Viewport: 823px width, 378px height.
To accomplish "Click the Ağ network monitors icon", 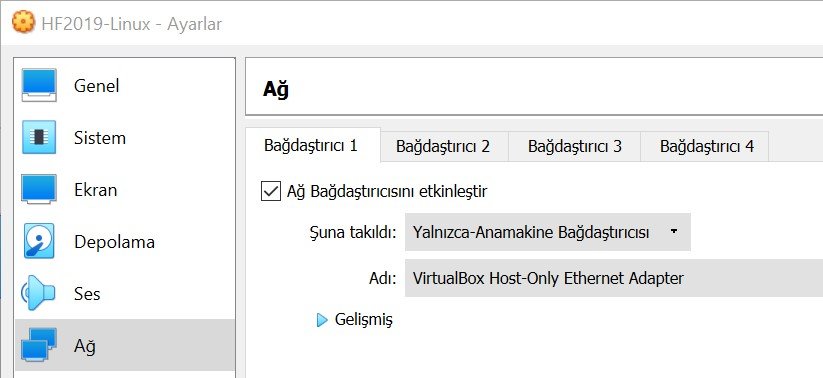I will click(x=39, y=344).
